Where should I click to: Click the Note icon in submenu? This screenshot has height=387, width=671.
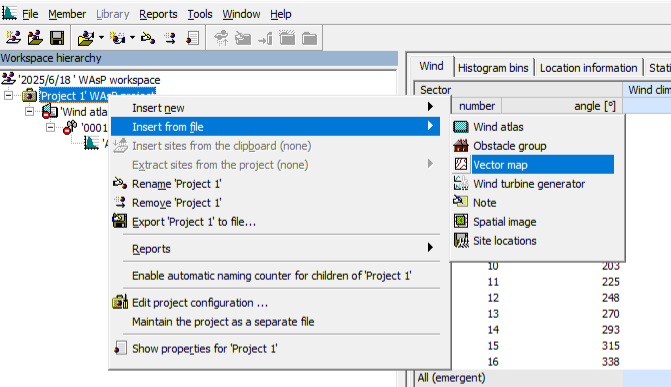click(x=461, y=202)
